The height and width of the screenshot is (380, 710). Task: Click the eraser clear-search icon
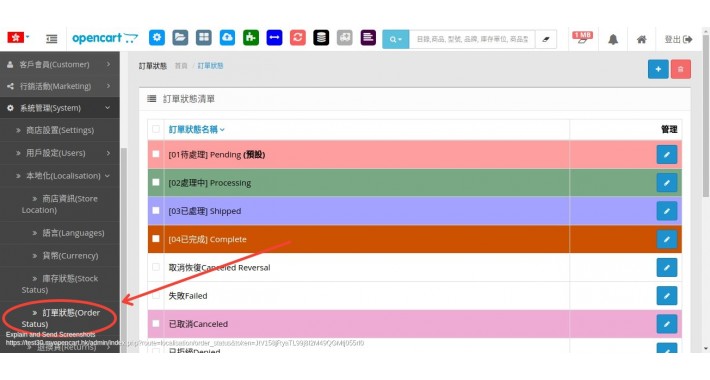(x=546, y=39)
